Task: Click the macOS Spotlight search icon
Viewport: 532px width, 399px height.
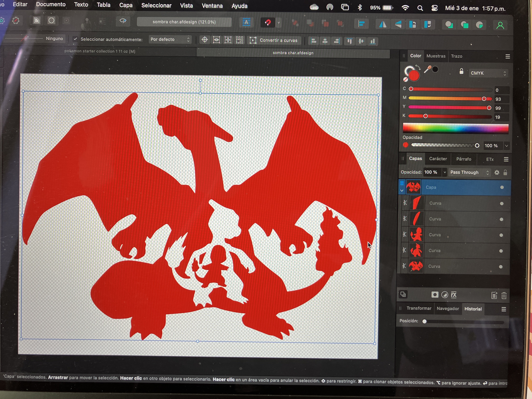Action: coord(420,8)
